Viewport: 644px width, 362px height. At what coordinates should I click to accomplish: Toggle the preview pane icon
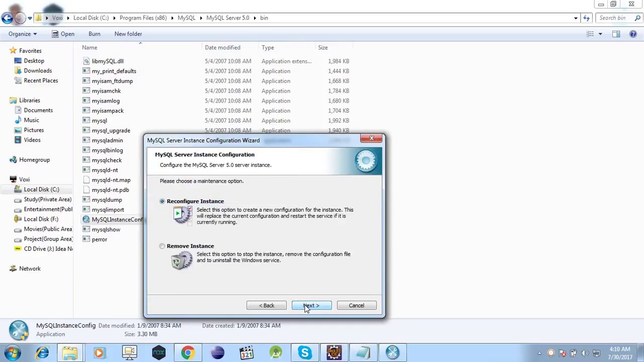pyautogui.click(x=616, y=34)
